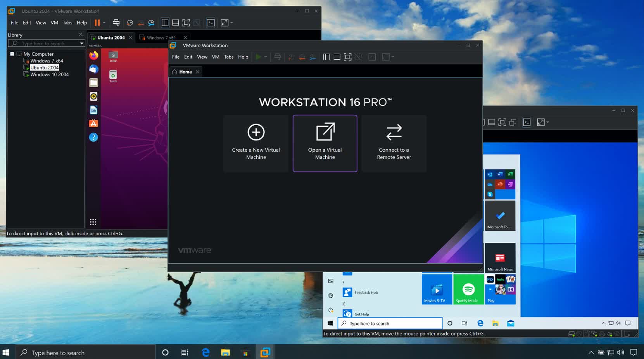This screenshot has height=359, width=644.
Task: Collapse the My Computer tree node
Action: (x=12, y=54)
